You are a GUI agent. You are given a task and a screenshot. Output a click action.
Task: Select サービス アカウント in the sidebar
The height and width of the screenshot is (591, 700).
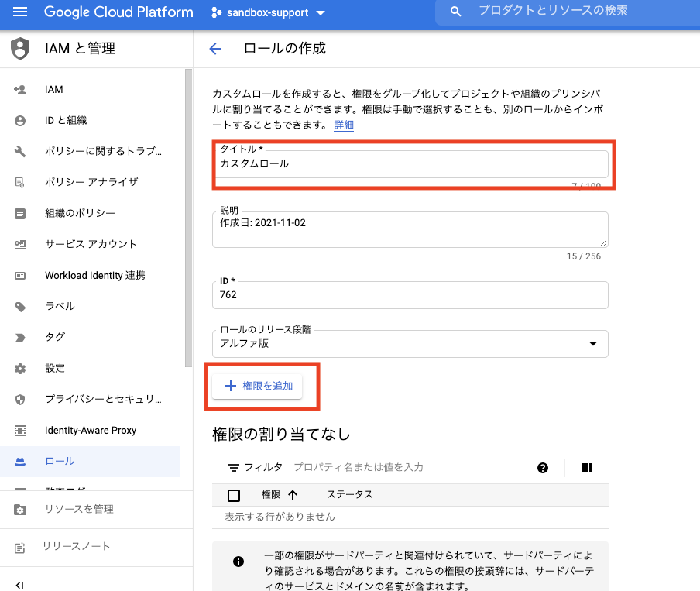point(90,244)
